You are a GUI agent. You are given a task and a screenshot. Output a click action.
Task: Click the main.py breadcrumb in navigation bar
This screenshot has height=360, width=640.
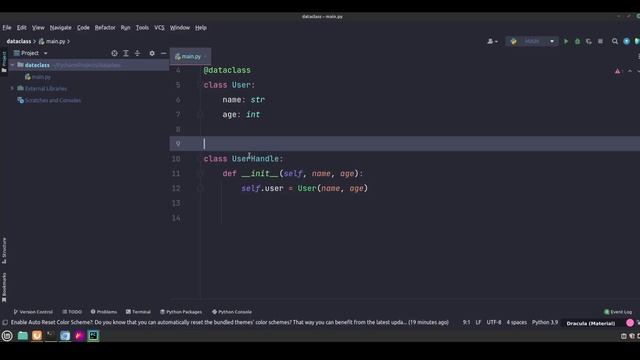click(x=52, y=41)
